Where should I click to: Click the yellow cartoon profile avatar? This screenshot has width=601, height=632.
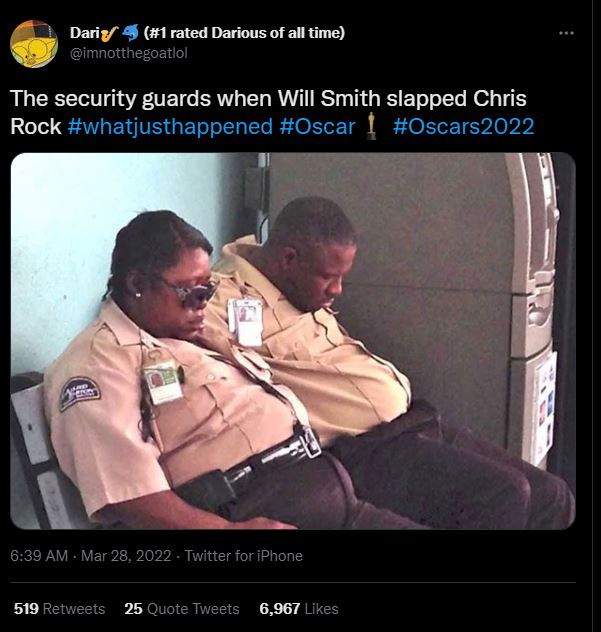click(34, 43)
